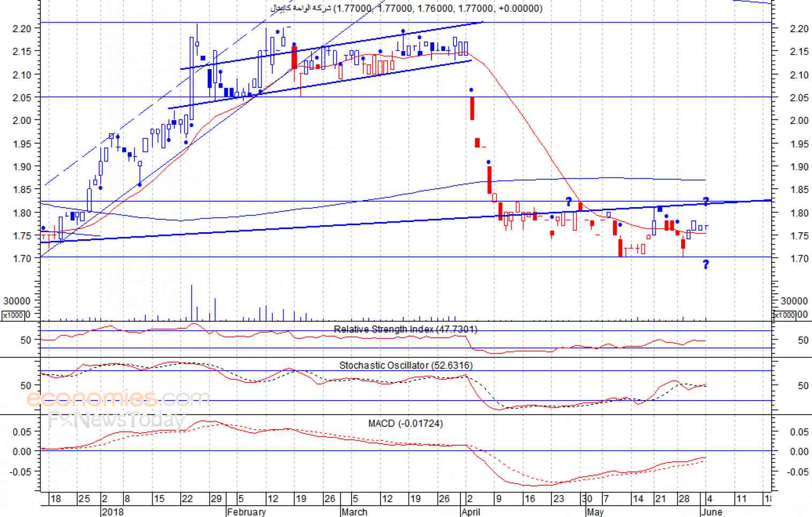Click the 2018 year label on axis
This screenshot has height=517, width=812.
[113, 512]
